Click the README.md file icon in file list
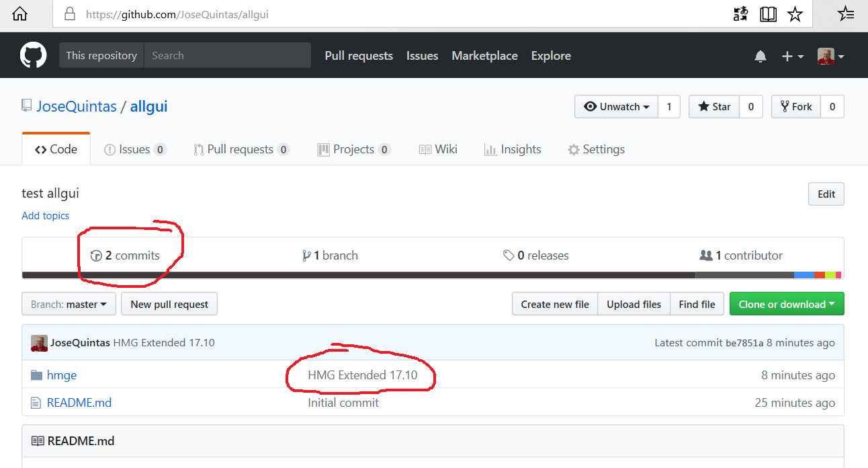Screen dimensions: 868x468 (x=36, y=403)
